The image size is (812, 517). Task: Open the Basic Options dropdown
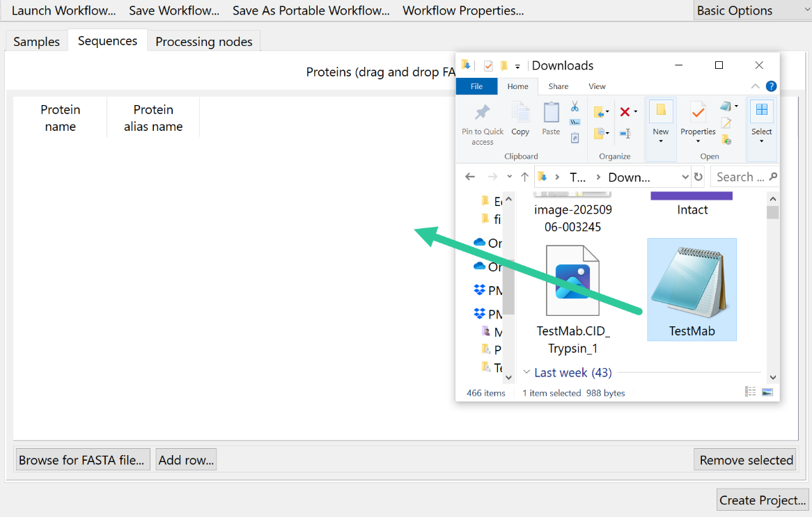[x=752, y=10]
